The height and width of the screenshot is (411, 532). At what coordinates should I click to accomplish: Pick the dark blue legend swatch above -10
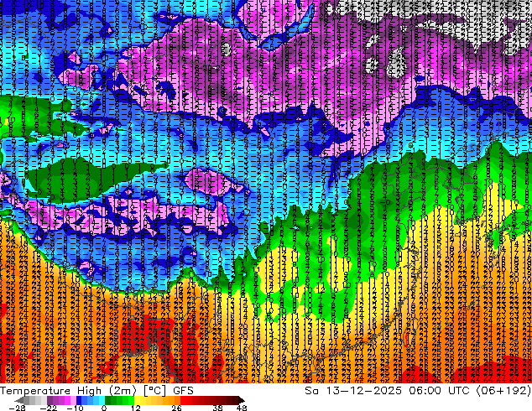click(x=79, y=400)
